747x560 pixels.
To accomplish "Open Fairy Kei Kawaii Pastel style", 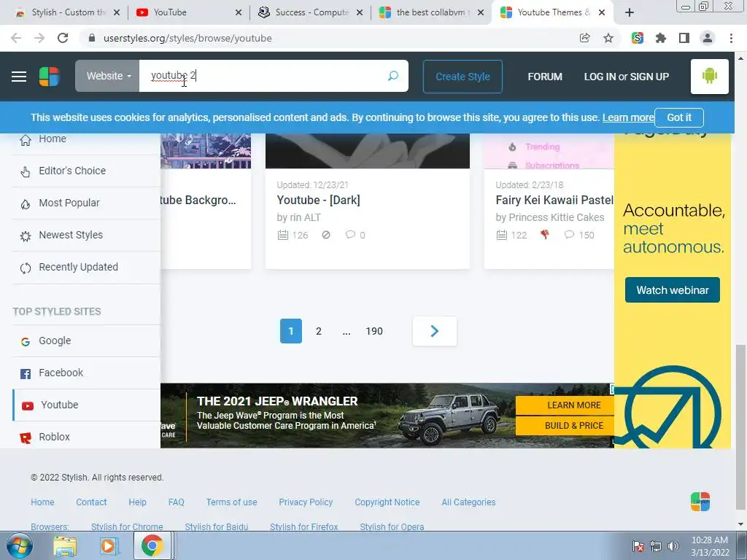I will (554, 200).
